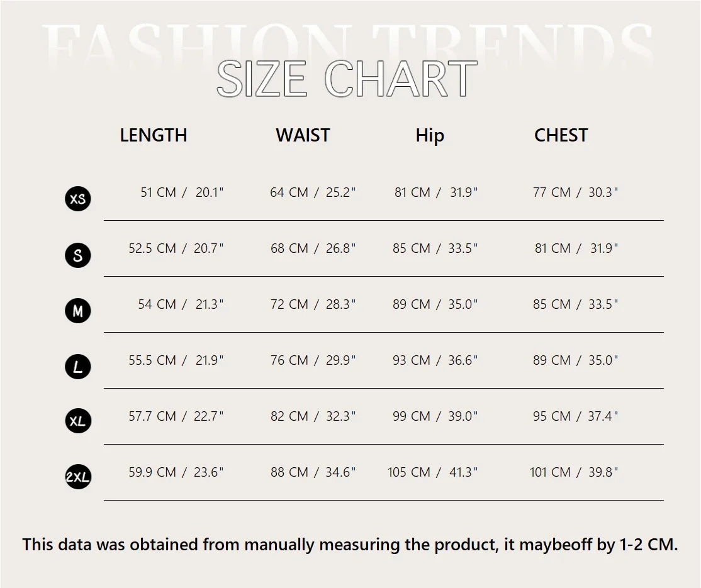
Task: Click XS length value 51 CM
Action: click(158, 192)
